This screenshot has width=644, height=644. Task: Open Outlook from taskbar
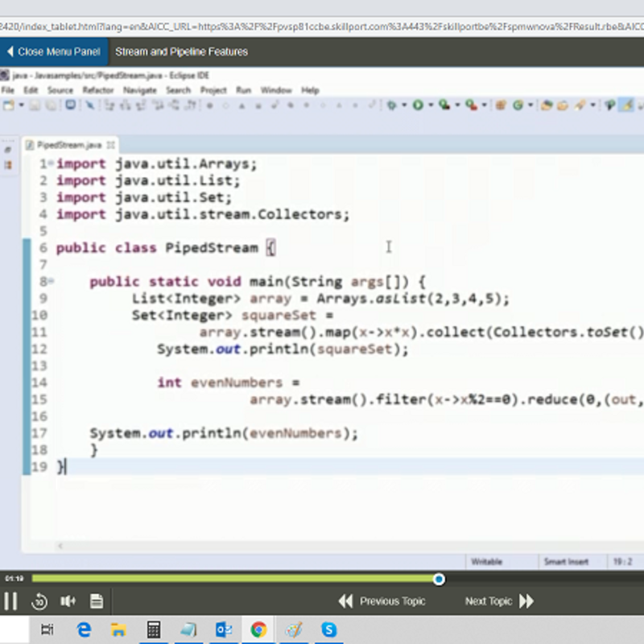pyautogui.click(x=224, y=630)
